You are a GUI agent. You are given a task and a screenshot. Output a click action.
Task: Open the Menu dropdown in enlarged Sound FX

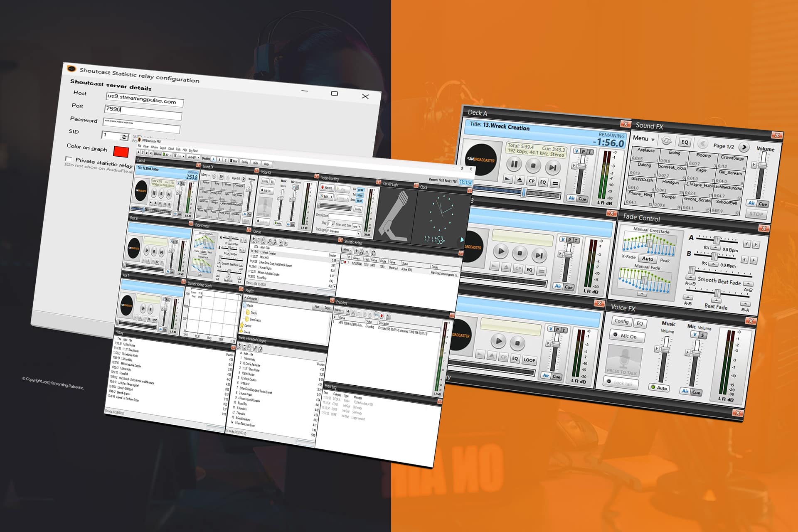(643, 138)
